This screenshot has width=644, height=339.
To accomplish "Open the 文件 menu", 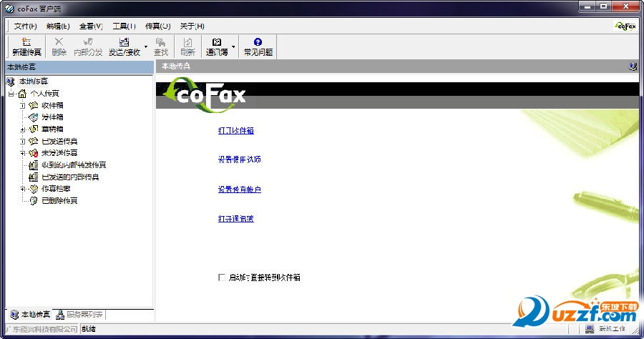I will coord(26,26).
